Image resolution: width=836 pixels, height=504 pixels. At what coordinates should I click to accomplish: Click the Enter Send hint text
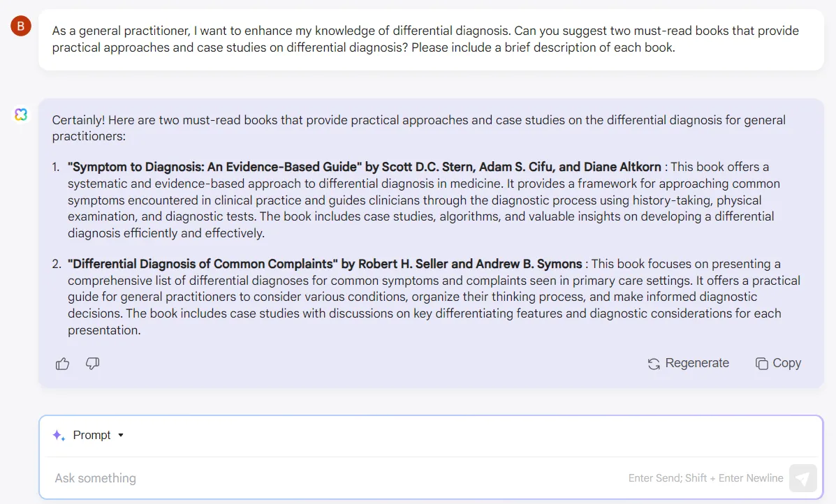(705, 478)
